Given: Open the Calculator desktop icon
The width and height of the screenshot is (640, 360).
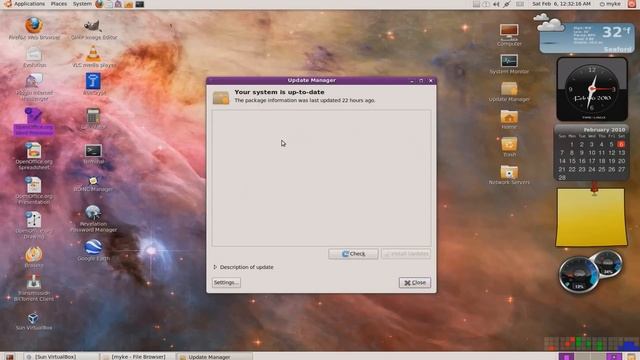Looking at the screenshot, I should pos(93,116).
